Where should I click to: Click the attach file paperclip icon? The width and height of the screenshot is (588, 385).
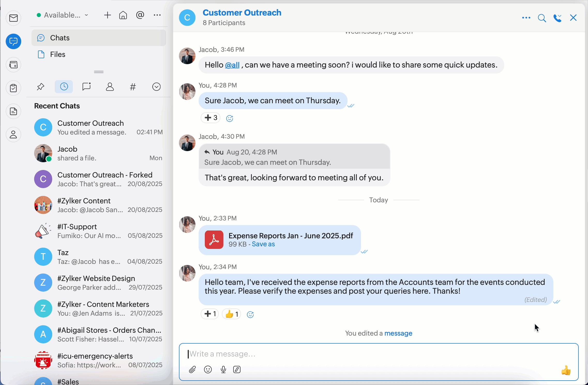pyautogui.click(x=192, y=369)
